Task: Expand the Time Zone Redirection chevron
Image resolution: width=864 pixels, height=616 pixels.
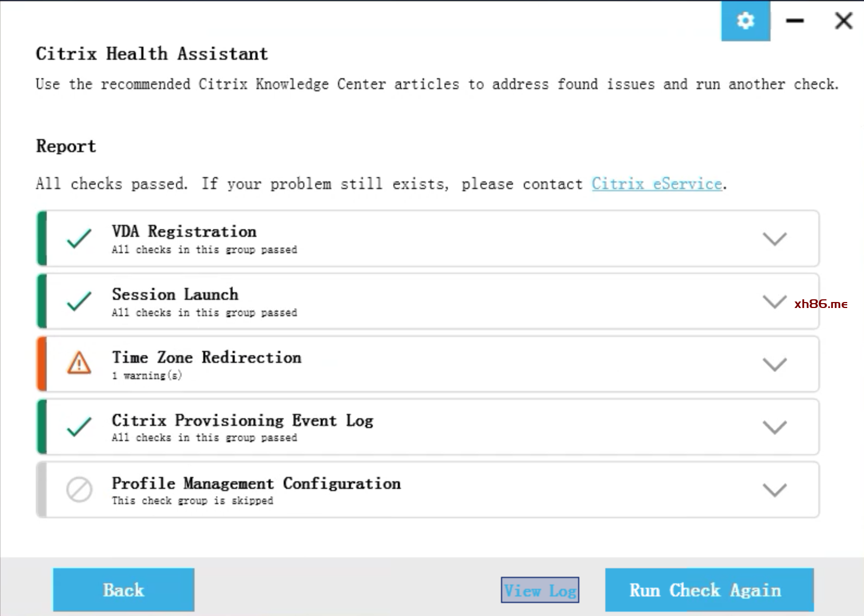Action: 774,364
